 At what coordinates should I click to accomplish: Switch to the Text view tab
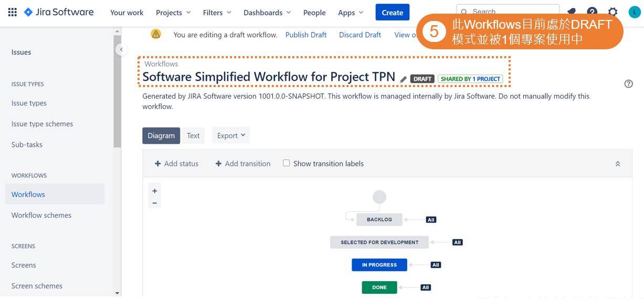[x=193, y=135]
